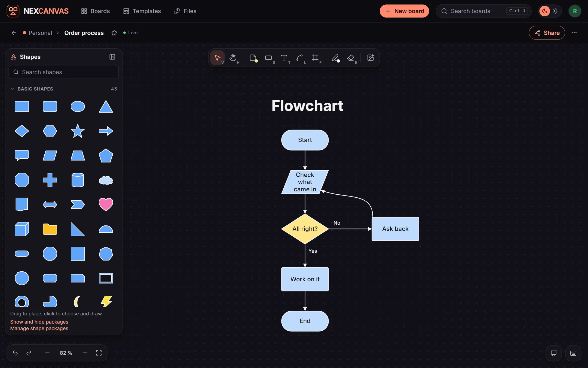Click the Share button
The width and height of the screenshot is (588, 368).
pos(547,33)
